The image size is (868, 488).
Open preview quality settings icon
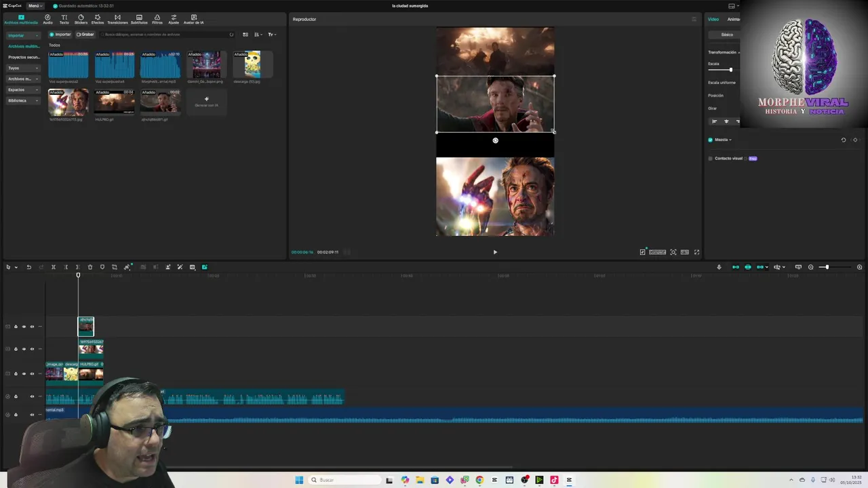pos(643,252)
